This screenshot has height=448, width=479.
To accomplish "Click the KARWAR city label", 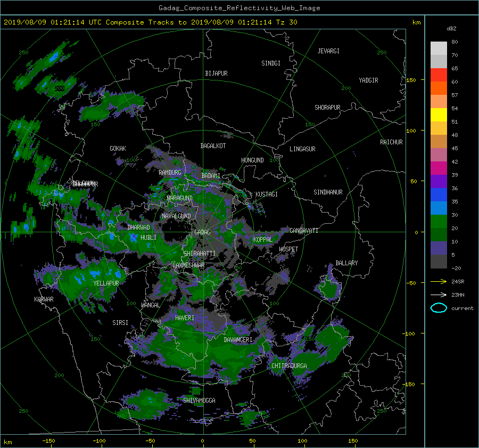I will point(44,299).
